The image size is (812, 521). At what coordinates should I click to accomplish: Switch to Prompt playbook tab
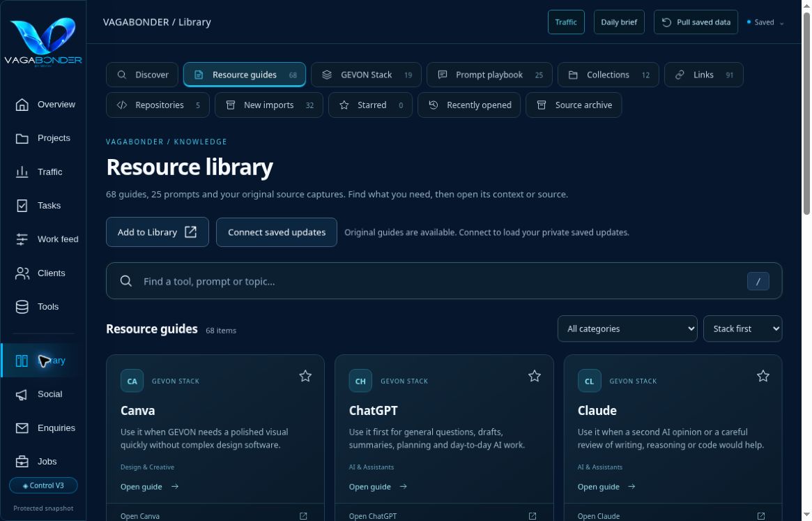coord(489,75)
